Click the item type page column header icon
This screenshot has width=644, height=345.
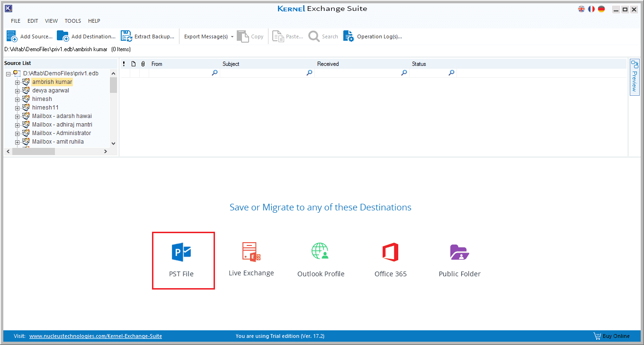[134, 64]
